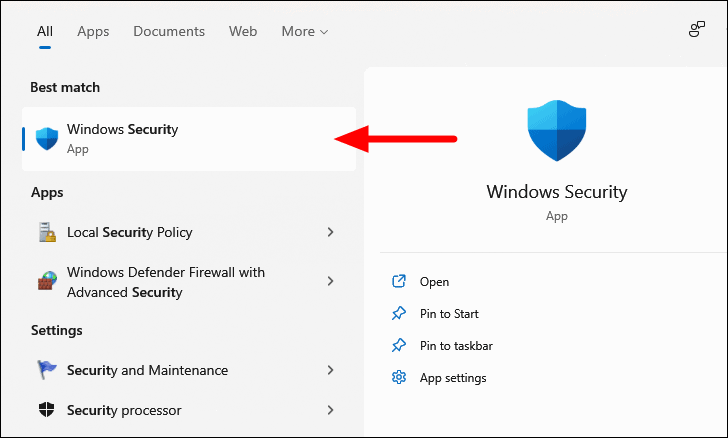
Task: Choose Pin to taskbar option
Action: click(x=456, y=346)
